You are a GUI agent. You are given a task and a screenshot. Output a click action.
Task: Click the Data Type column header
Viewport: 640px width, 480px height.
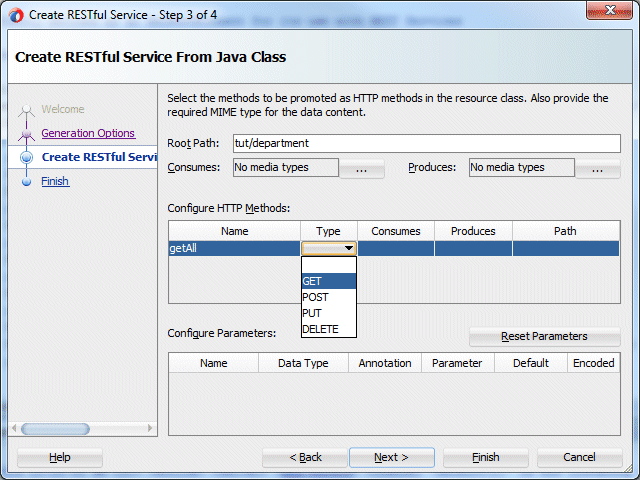coord(303,363)
